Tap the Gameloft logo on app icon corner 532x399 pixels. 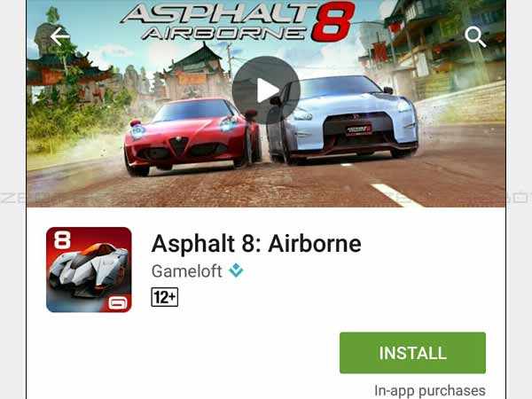(118, 303)
